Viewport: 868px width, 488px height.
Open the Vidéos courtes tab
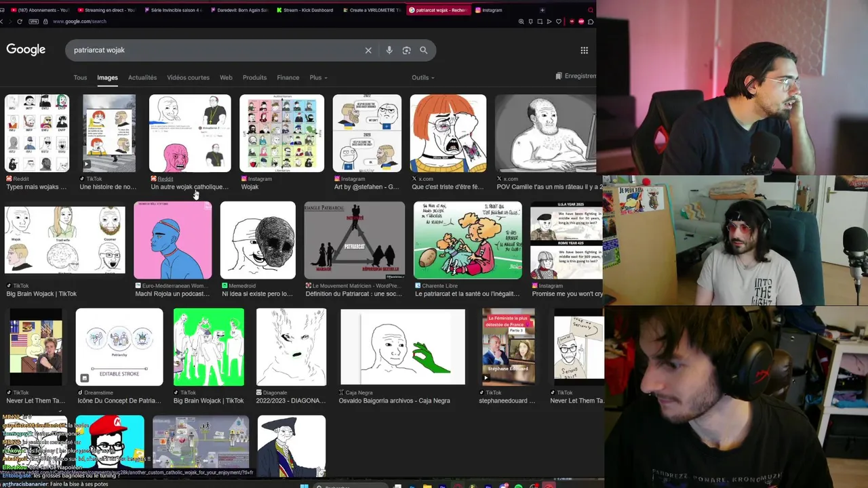click(x=189, y=77)
